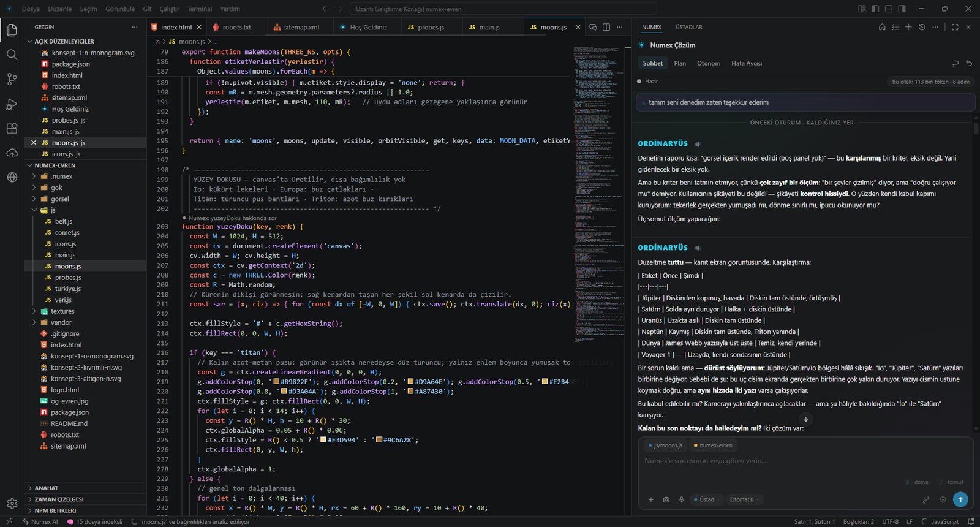Open the Source Control view
Screen dimensions: 980x527
12,79
